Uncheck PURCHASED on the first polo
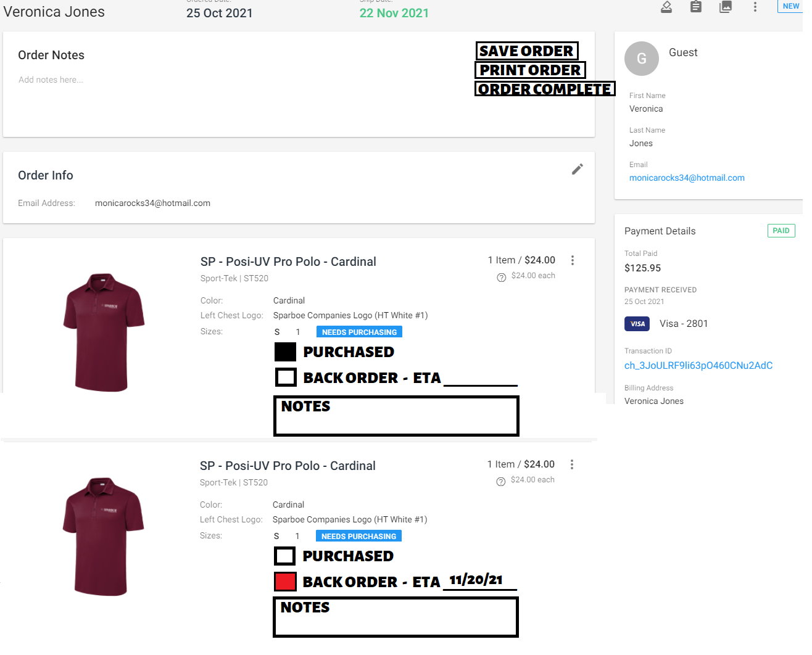 click(285, 352)
